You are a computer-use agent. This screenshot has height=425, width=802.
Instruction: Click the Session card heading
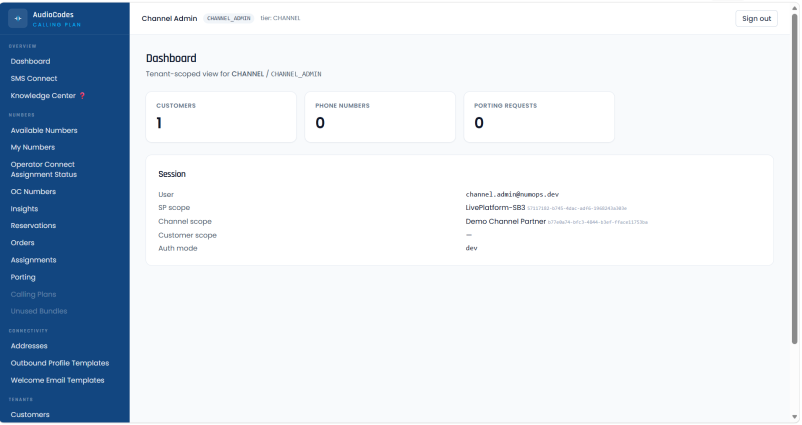coord(172,174)
